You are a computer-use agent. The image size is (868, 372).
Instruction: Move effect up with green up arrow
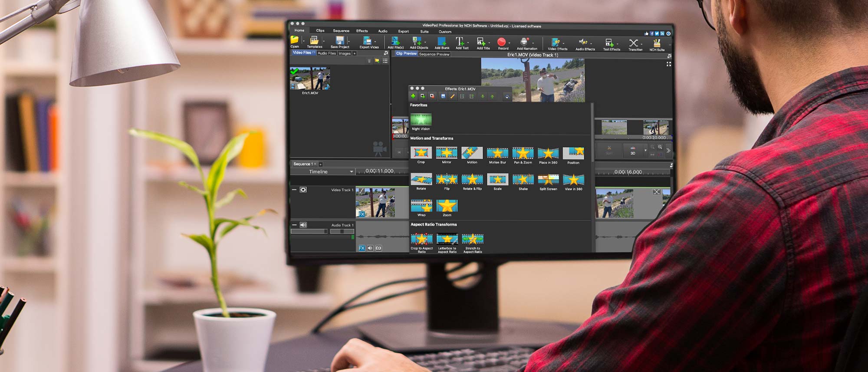click(492, 96)
